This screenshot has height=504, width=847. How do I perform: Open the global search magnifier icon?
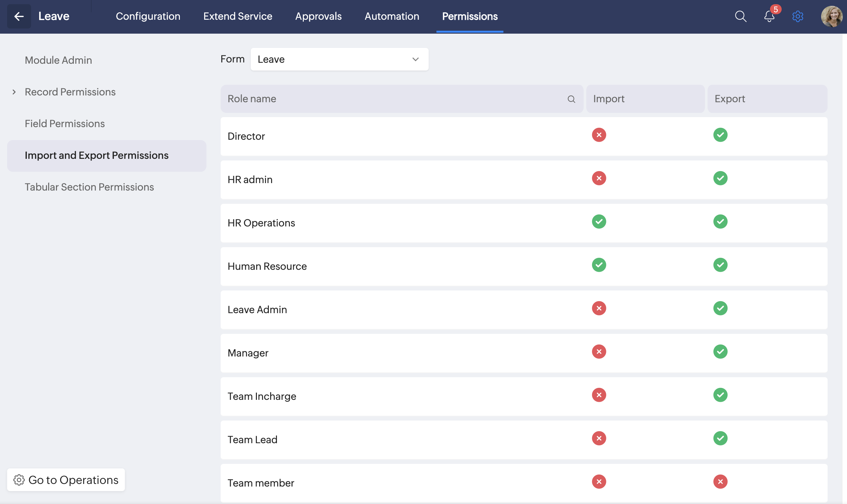[x=740, y=16]
